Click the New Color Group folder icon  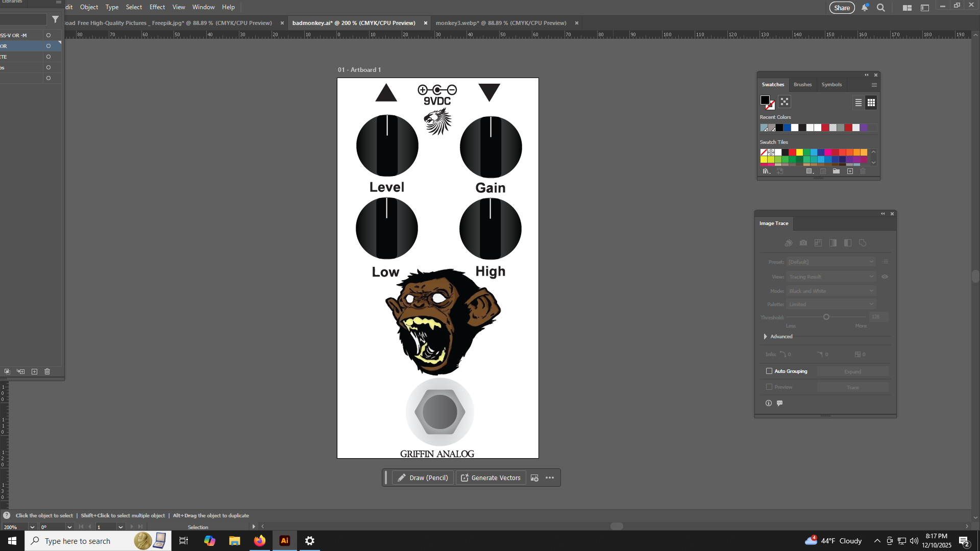pos(836,171)
